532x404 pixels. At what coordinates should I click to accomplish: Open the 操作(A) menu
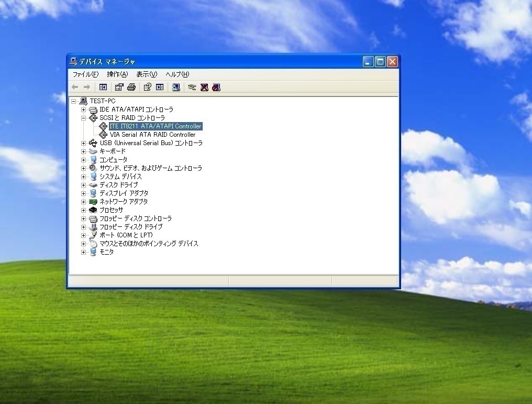pyautogui.click(x=117, y=74)
